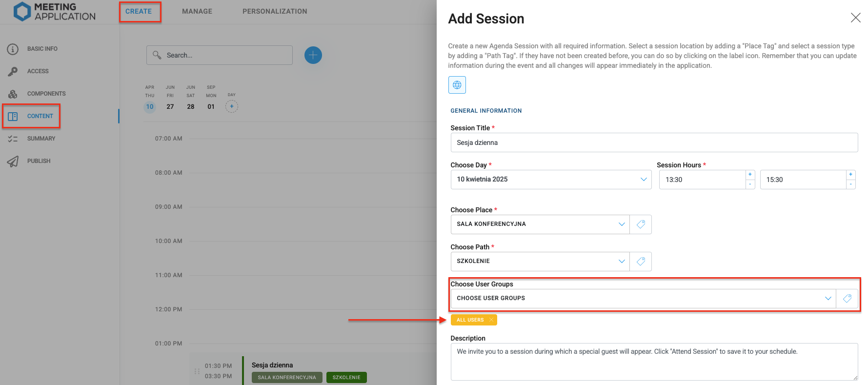Open the Choose User Groups dropdown
Image resolution: width=868 pixels, height=385 pixels.
click(828, 299)
